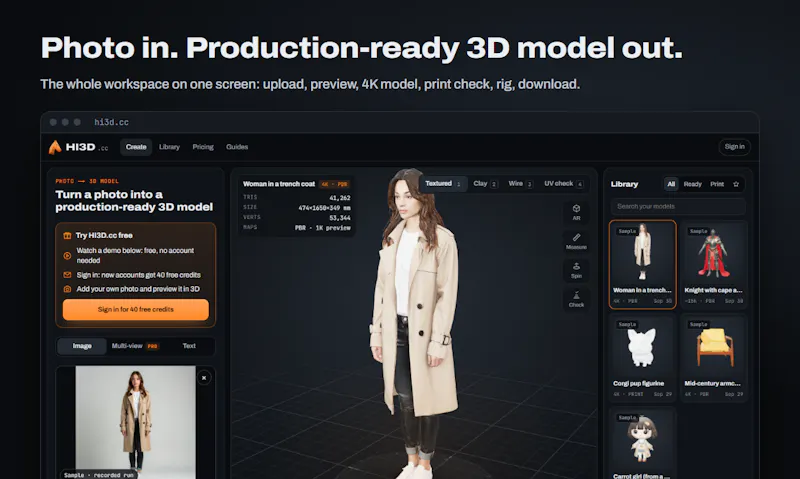Select the Image input mode
Screen dimensions: 800x479
82,346
